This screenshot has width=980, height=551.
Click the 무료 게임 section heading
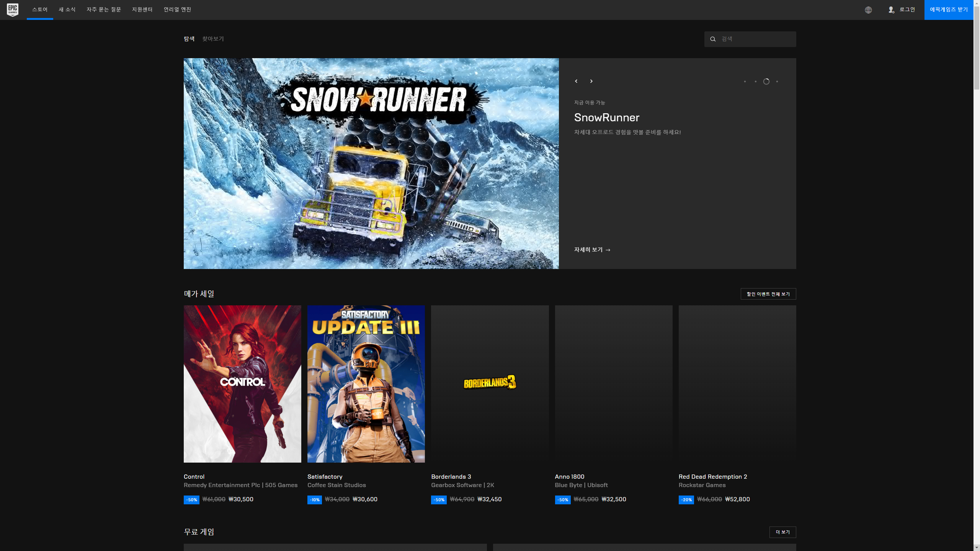pyautogui.click(x=199, y=532)
